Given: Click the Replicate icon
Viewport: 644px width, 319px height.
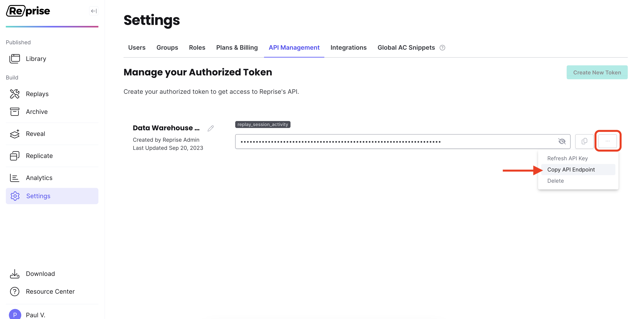Looking at the screenshot, I should [x=14, y=156].
